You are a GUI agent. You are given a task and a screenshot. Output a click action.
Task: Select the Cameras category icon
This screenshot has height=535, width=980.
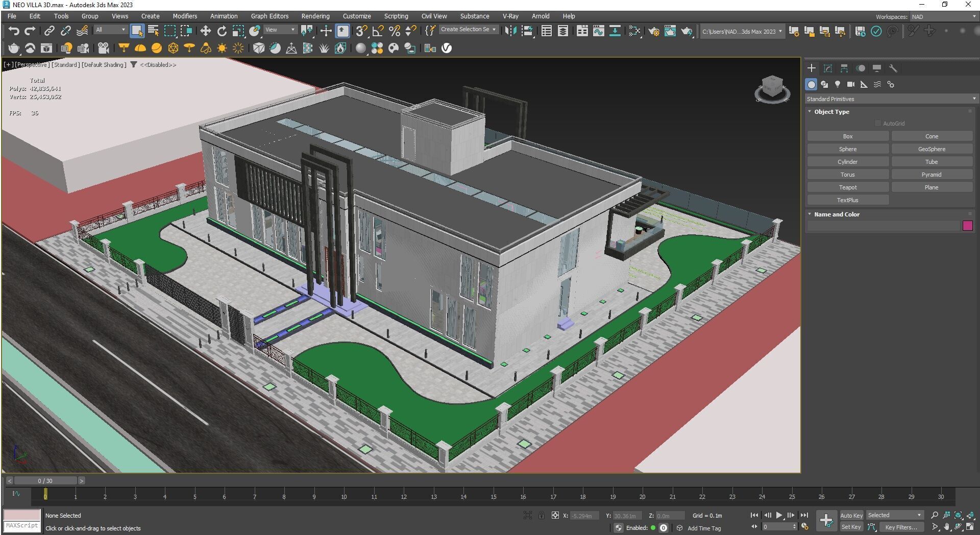851,84
